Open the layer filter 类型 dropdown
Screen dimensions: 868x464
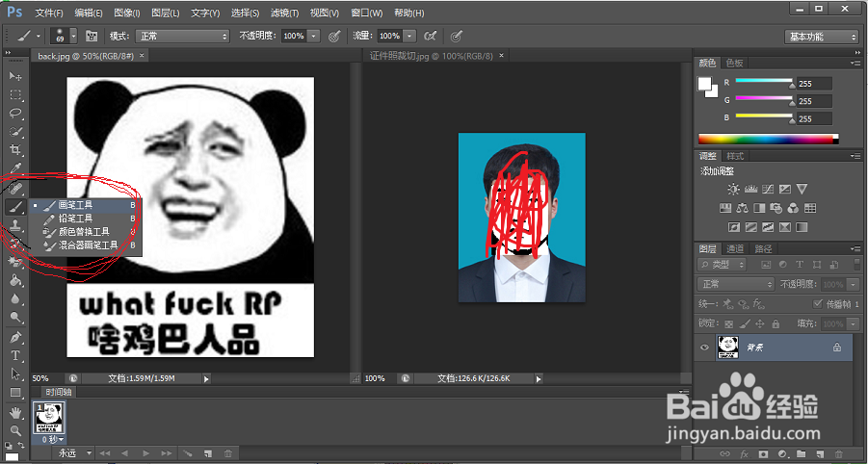coord(722,265)
